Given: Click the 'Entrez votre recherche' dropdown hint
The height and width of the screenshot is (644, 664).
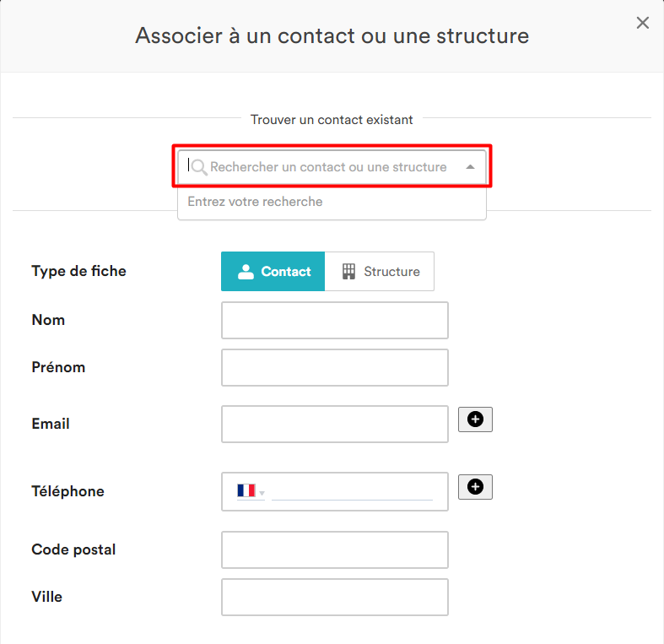Looking at the screenshot, I should [x=255, y=202].
